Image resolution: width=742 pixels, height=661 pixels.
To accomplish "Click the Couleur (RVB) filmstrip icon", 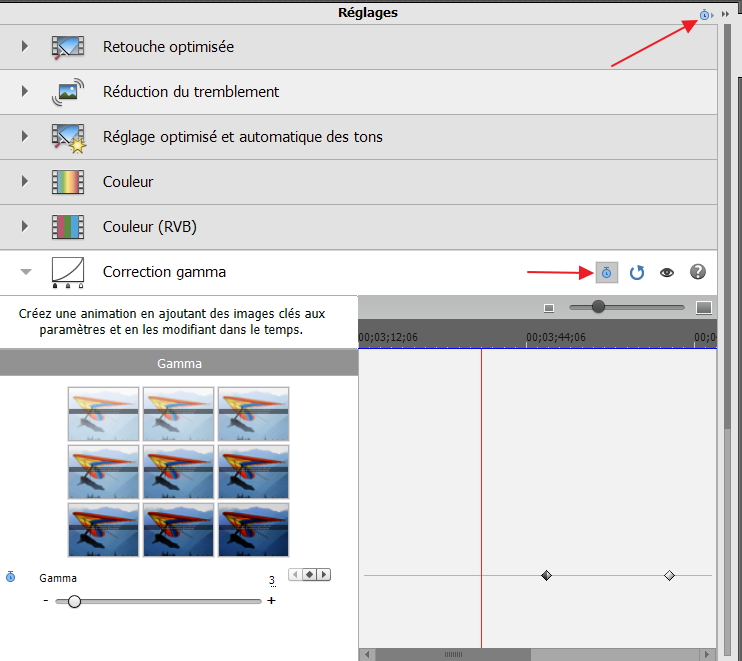I will [x=68, y=227].
